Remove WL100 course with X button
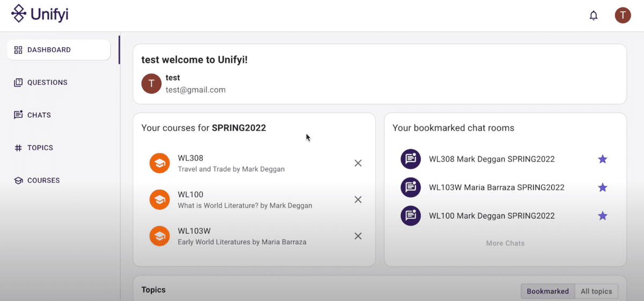 [358, 200]
